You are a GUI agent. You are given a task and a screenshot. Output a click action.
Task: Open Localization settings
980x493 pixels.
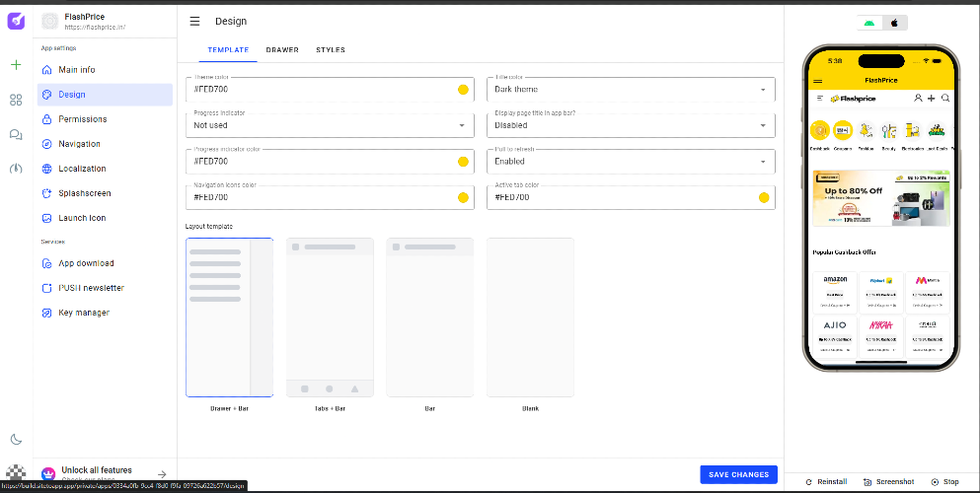pos(105,169)
